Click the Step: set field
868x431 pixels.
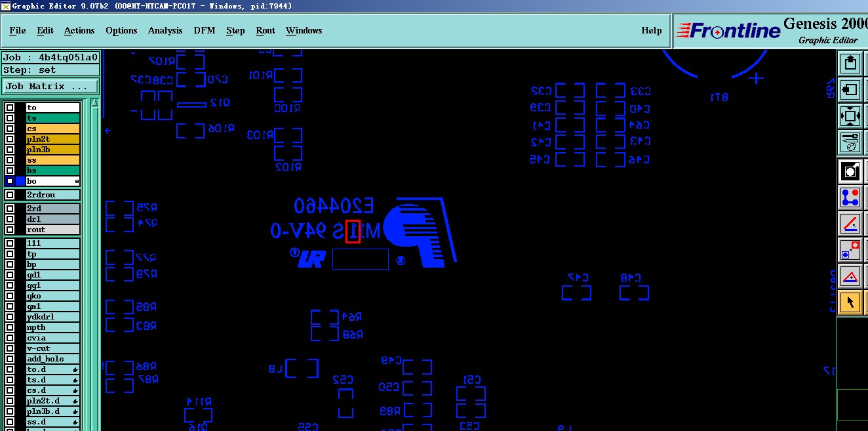coord(50,70)
